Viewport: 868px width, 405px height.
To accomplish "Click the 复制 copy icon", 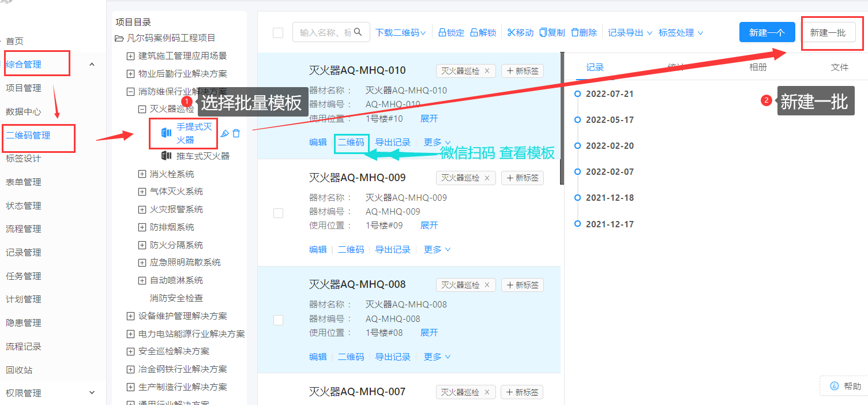I will click(x=543, y=33).
